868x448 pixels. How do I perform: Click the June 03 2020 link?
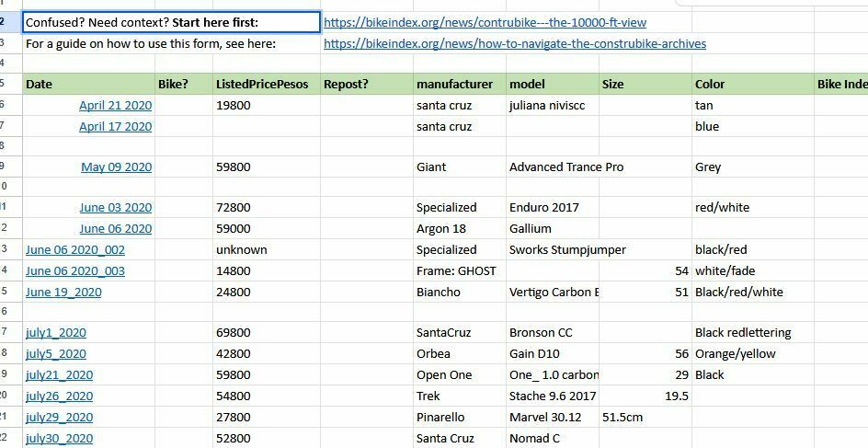pyautogui.click(x=116, y=208)
